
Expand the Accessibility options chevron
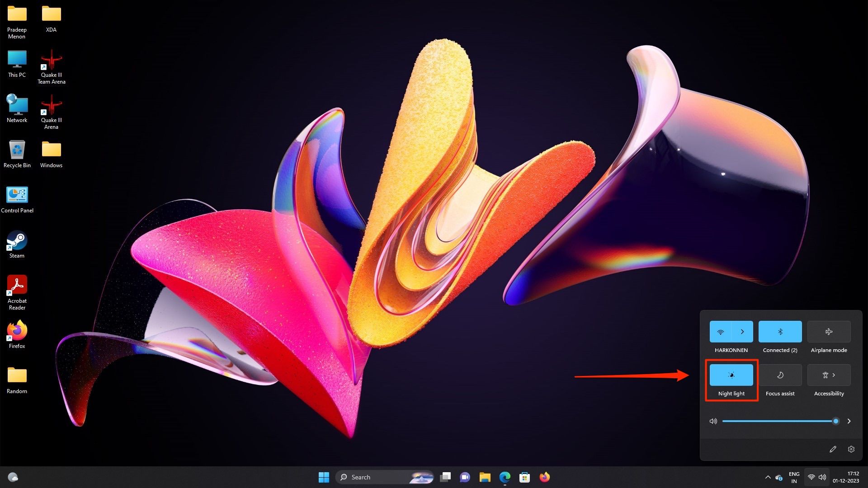coord(834,375)
